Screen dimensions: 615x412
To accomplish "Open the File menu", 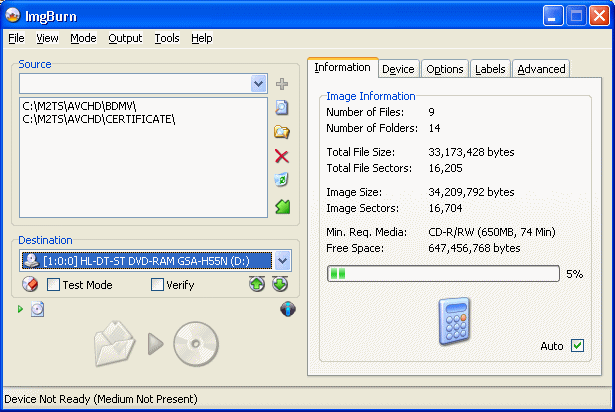I will point(16,38).
